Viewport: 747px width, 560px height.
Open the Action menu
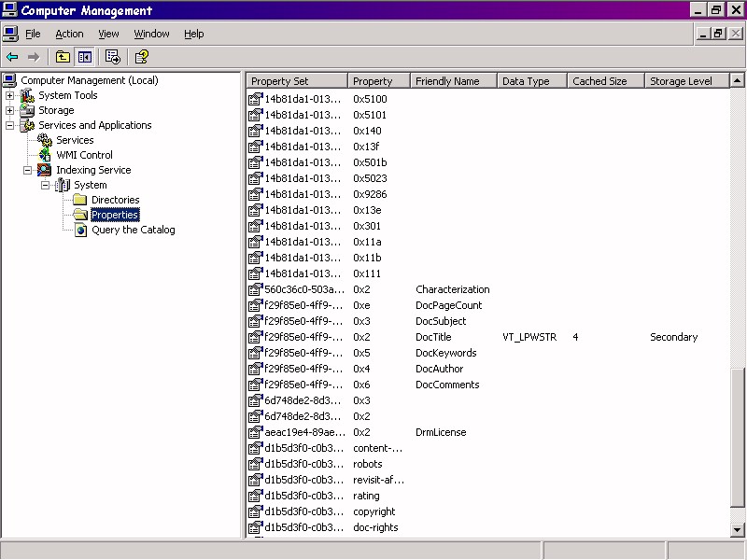pyautogui.click(x=69, y=34)
